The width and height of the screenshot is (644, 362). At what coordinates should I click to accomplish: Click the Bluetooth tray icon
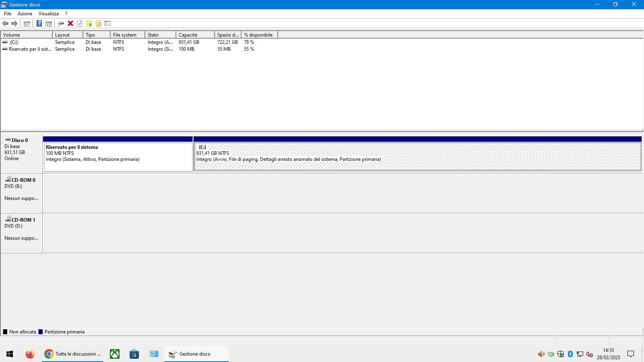pos(570,354)
